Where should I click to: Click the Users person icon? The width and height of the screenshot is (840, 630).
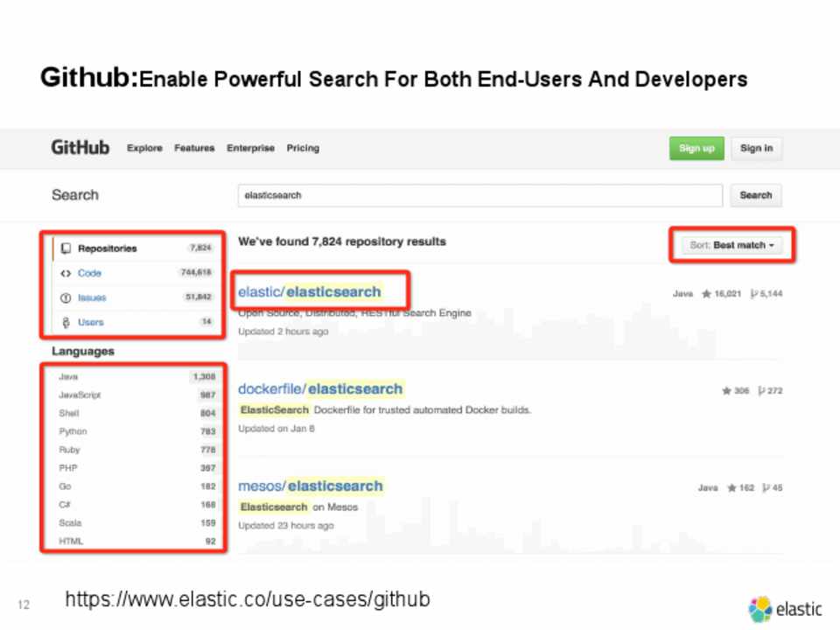tap(66, 322)
